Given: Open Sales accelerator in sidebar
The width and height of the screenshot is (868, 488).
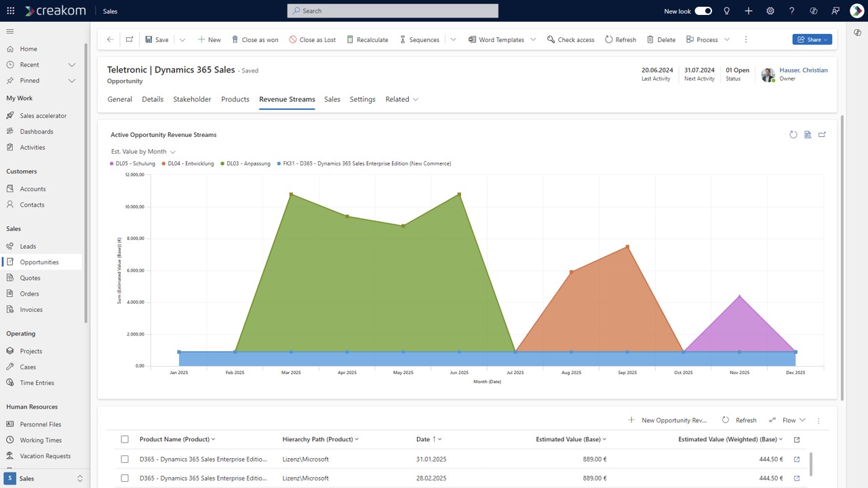Looking at the screenshot, I should [43, 116].
